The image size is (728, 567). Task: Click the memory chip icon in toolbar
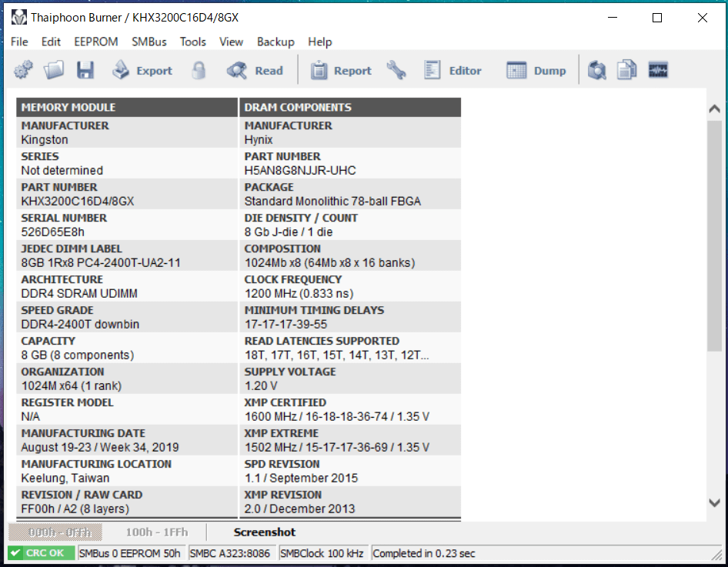point(658,70)
